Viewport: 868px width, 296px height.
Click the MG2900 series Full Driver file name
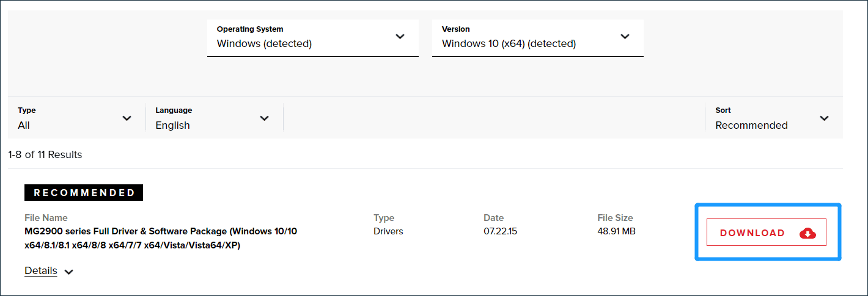pos(161,239)
